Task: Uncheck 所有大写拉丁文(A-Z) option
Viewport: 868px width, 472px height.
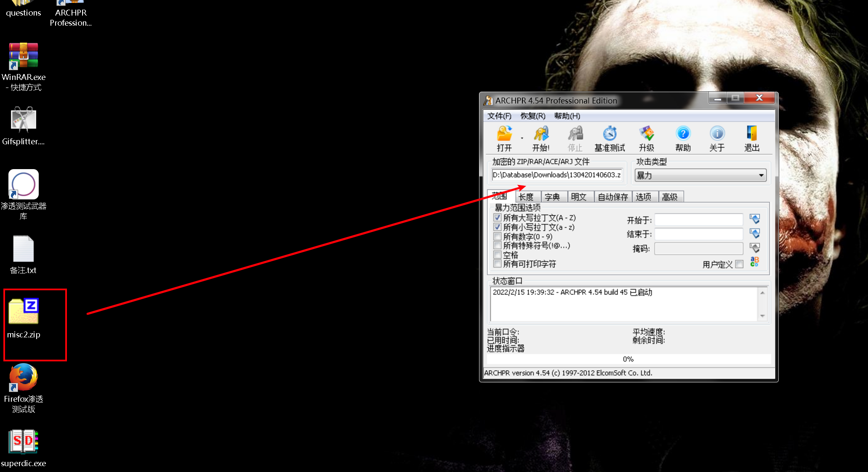Action: point(497,217)
